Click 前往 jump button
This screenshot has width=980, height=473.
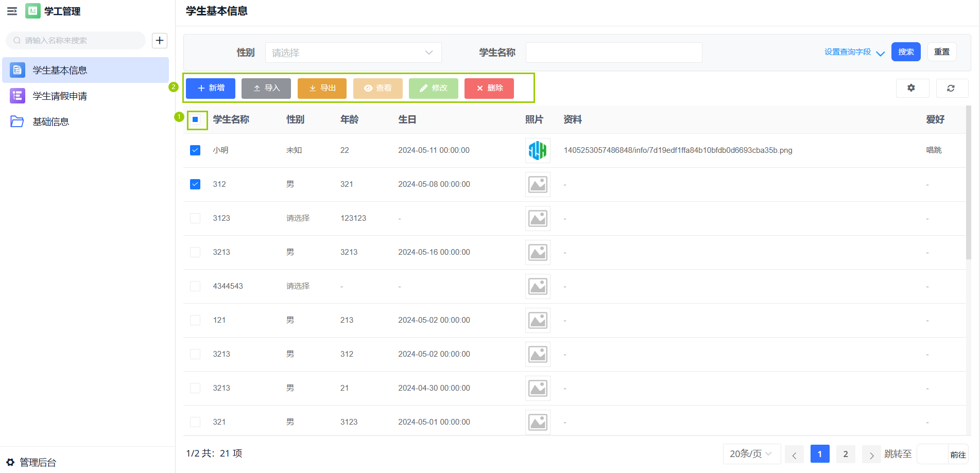click(958, 454)
